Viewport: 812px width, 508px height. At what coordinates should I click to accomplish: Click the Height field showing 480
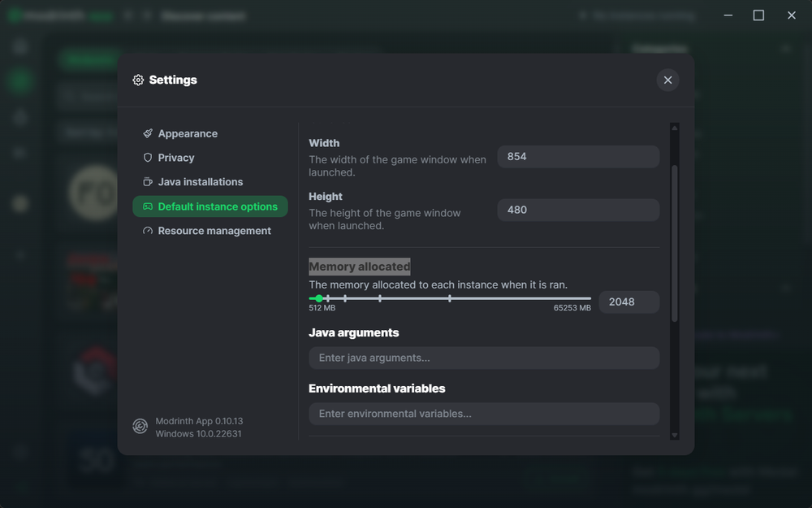[x=577, y=210]
